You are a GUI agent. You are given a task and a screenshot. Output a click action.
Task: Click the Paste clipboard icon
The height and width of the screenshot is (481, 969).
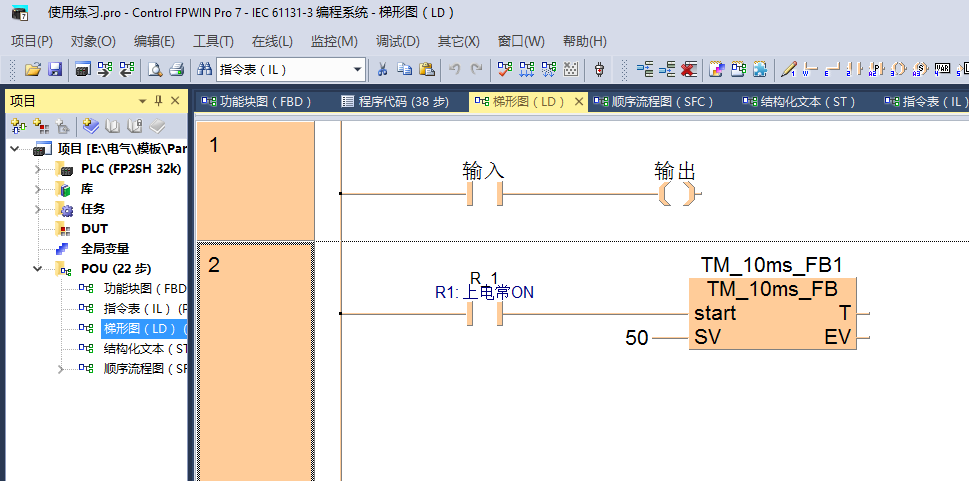tap(427, 69)
